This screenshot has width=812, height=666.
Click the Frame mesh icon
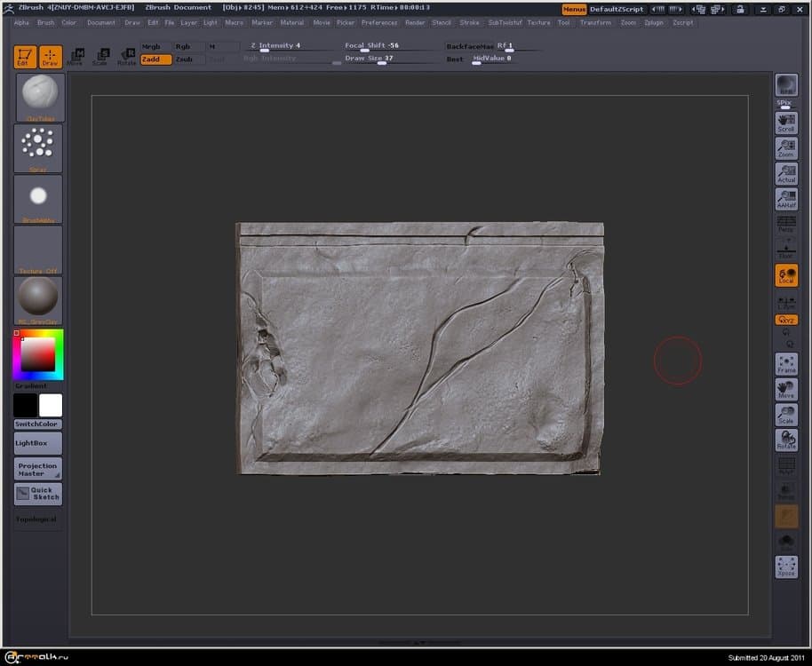pyautogui.click(x=785, y=364)
